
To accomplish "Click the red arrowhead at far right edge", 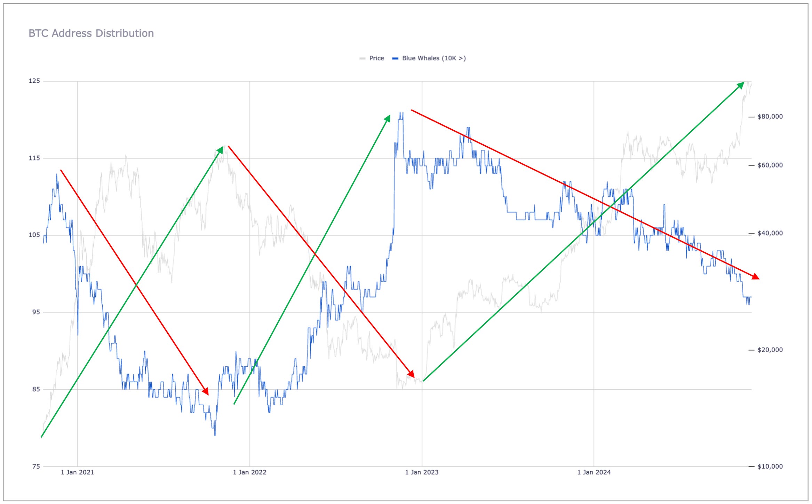I will 755,277.
